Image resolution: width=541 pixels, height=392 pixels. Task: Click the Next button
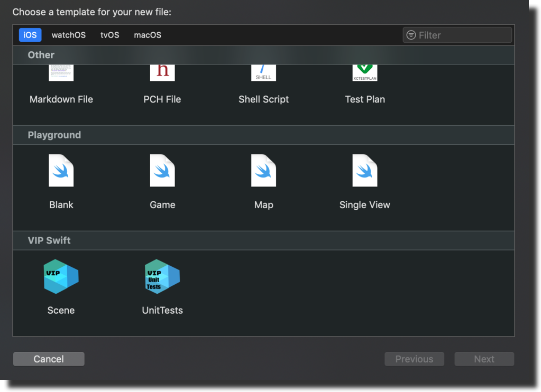pyautogui.click(x=484, y=359)
